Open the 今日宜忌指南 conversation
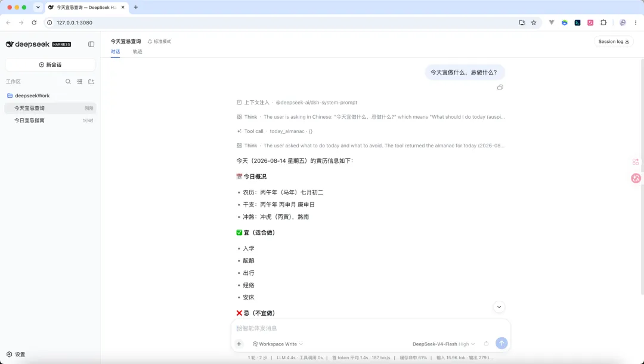The width and height of the screenshot is (644, 364). [x=50, y=121]
